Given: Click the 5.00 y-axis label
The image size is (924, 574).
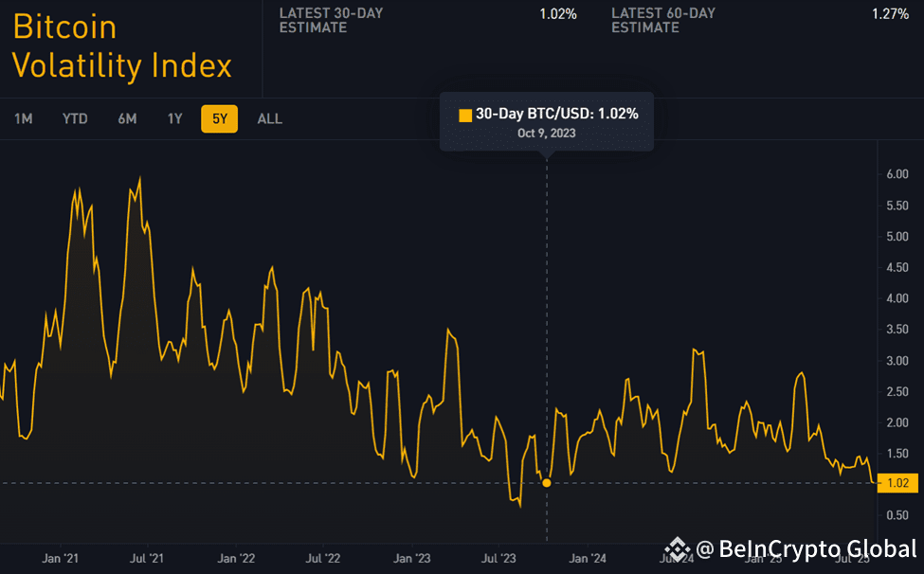Looking at the screenshot, I should click(897, 237).
